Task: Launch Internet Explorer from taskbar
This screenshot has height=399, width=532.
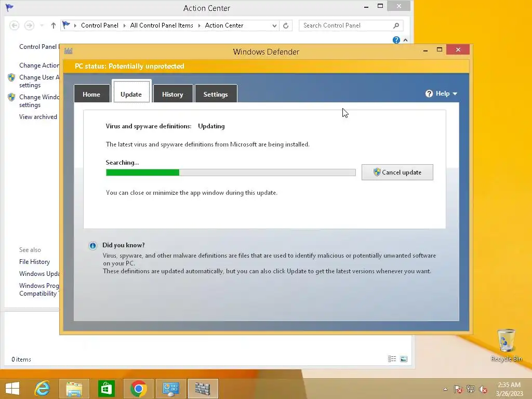Action: tap(43, 389)
